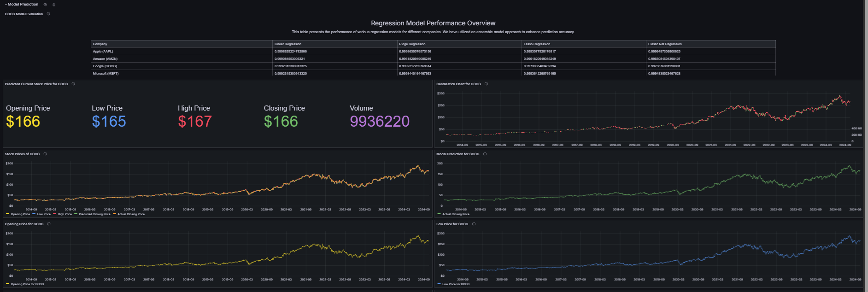This screenshot has height=292, width=868.
Task: Toggle Low Price series in Stock Prices legend
Action: point(44,214)
